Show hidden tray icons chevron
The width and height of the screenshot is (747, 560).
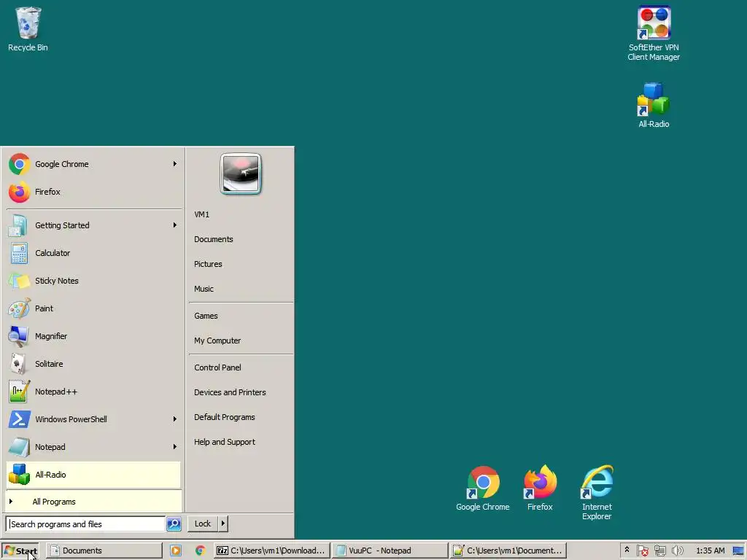pyautogui.click(x=627, y=550)
